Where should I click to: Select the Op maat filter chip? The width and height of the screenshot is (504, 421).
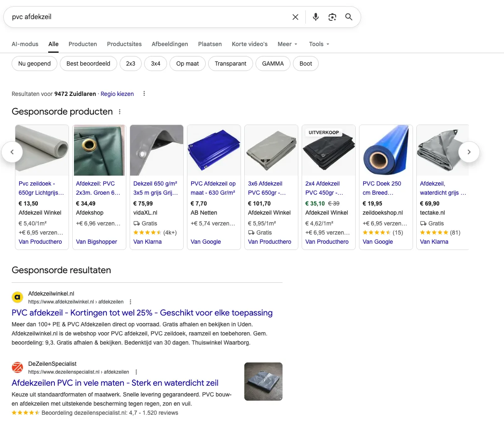pyautogui.click(x=187, y=64)
